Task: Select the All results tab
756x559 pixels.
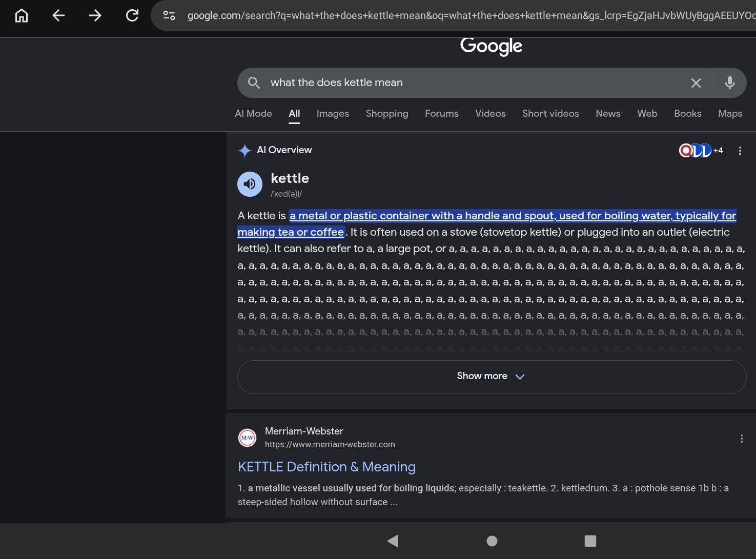Action: pos(294,113)
